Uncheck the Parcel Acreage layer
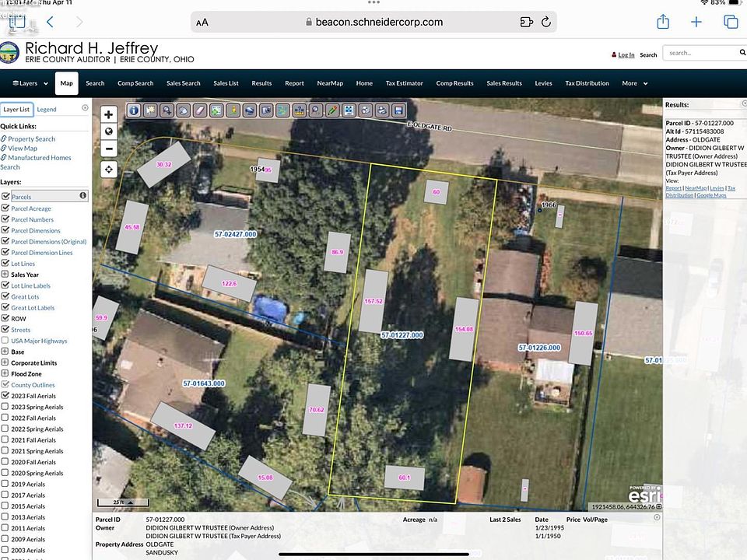This screenshot has width=747, height=560. [5, 208]
